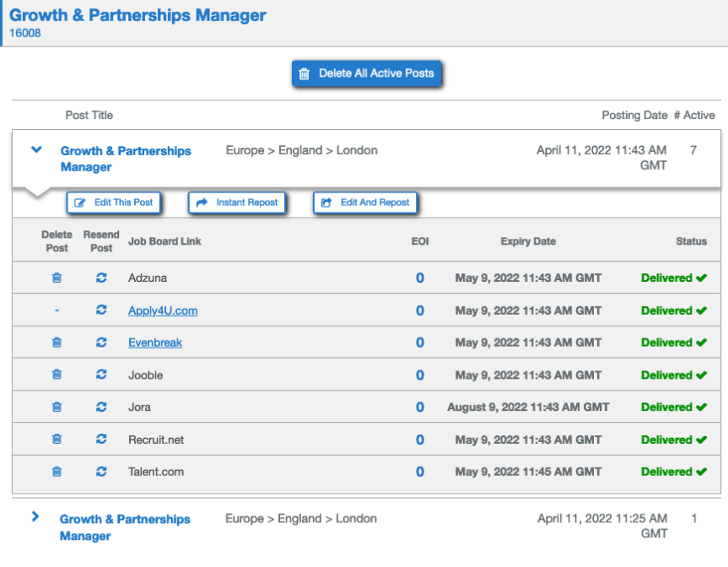Resend the Jooble post
Screen dimensions: 728x567
[x=101, y=375]
